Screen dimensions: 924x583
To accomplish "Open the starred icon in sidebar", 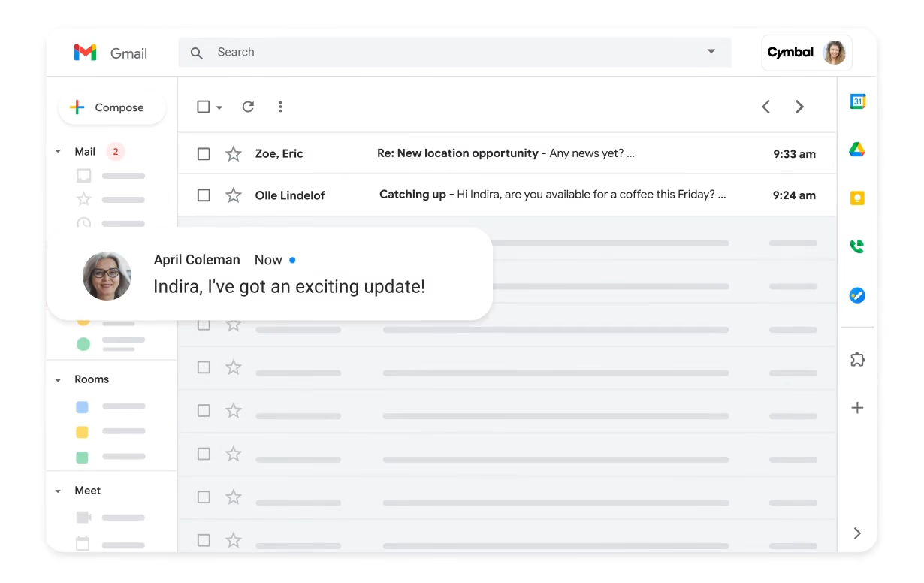I will pos(84,199).
